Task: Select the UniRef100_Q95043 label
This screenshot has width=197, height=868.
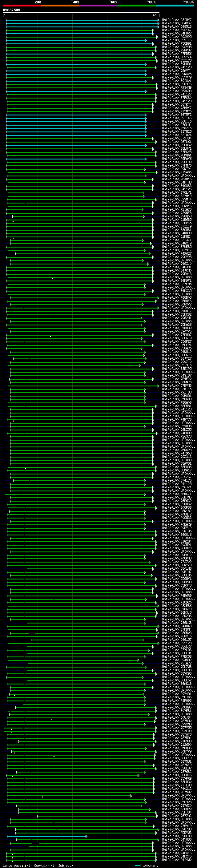Action: click(176, 274)
